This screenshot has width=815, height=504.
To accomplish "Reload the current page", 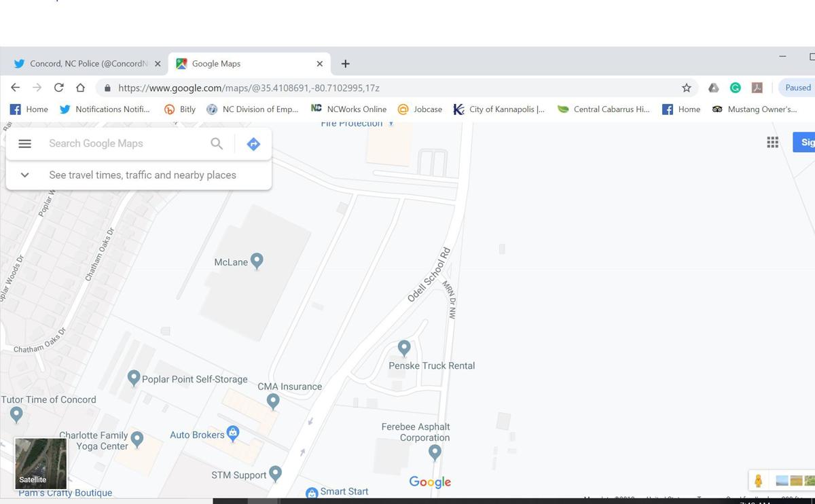I will click(x=58, y=88).
